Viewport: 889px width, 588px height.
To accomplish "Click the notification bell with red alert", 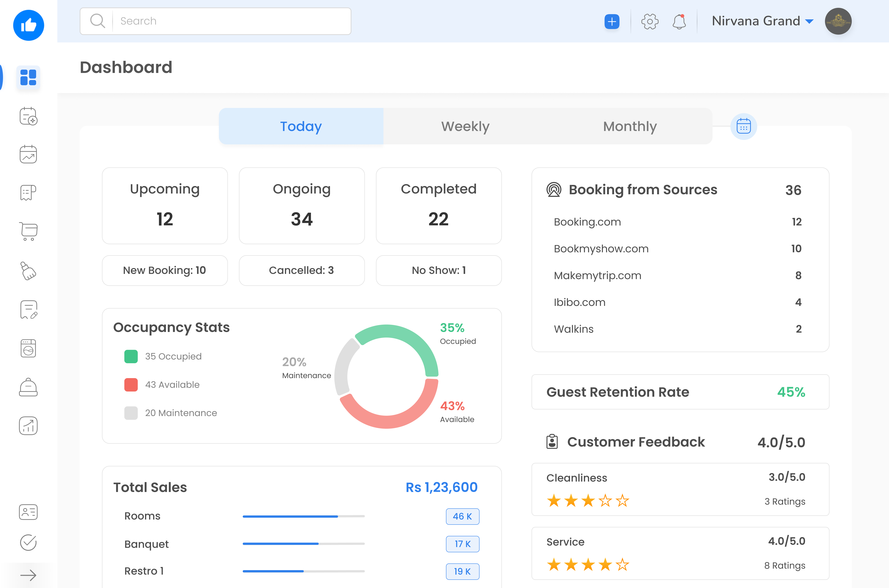I will coord(679,21).
